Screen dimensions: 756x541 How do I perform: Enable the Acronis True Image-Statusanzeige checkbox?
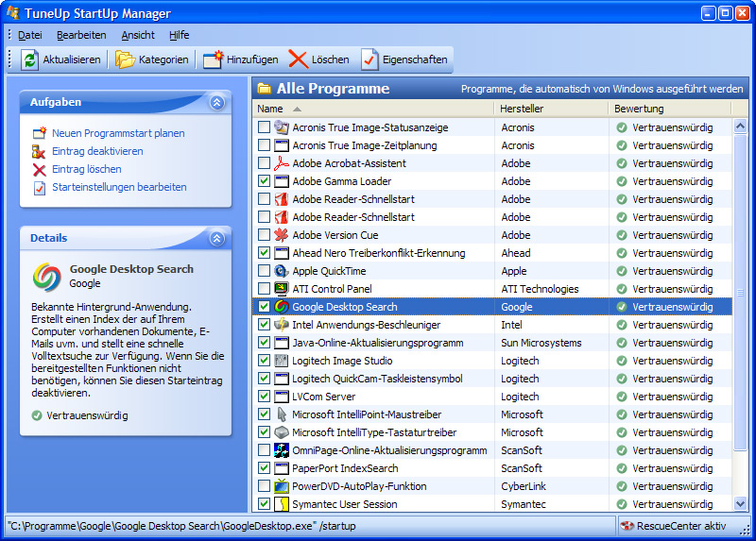(x=264, y=127)
